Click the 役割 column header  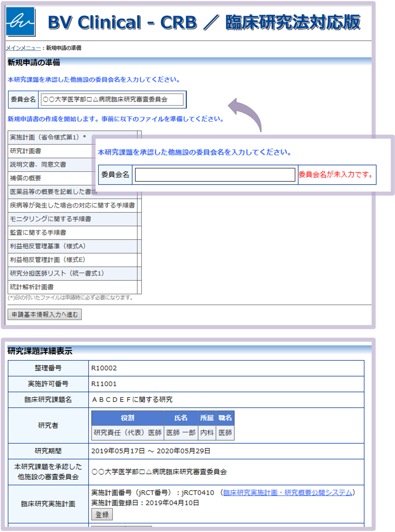128,418
